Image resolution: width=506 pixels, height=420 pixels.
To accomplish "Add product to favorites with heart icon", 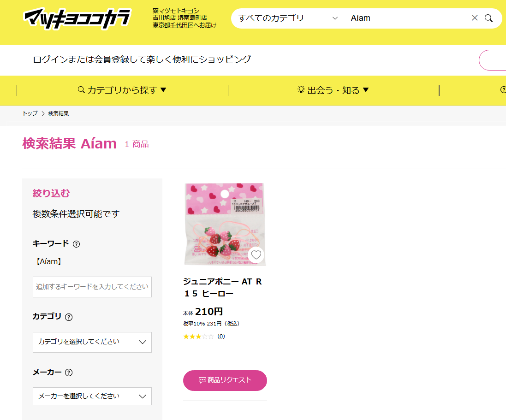I will tap(256, 255).
